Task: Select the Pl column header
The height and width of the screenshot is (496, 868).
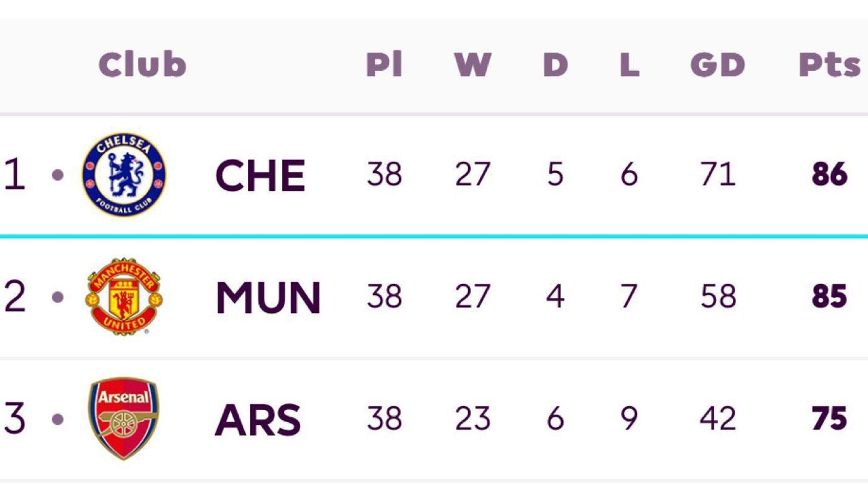Action: pyautogui.click(x=384, y=64)
